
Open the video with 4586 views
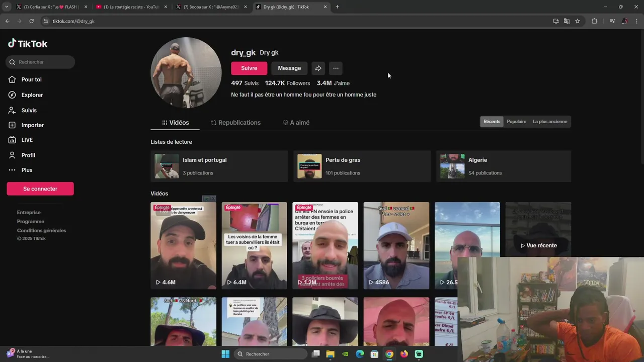click(396, 245)
